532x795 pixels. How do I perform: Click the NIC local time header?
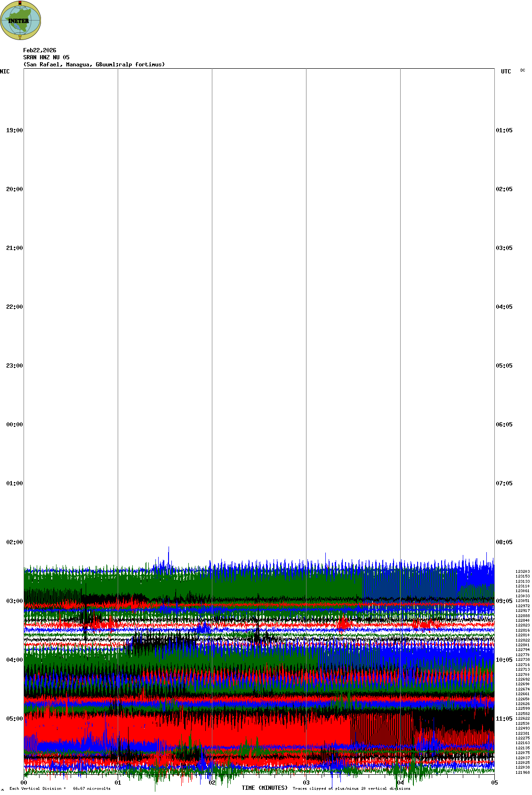[5, 72]
